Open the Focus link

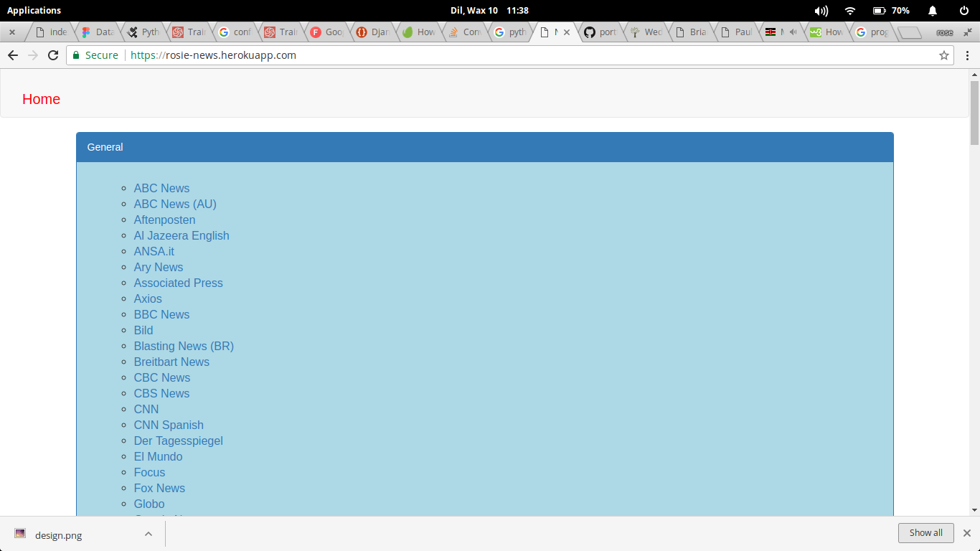[x=149, y=472]
